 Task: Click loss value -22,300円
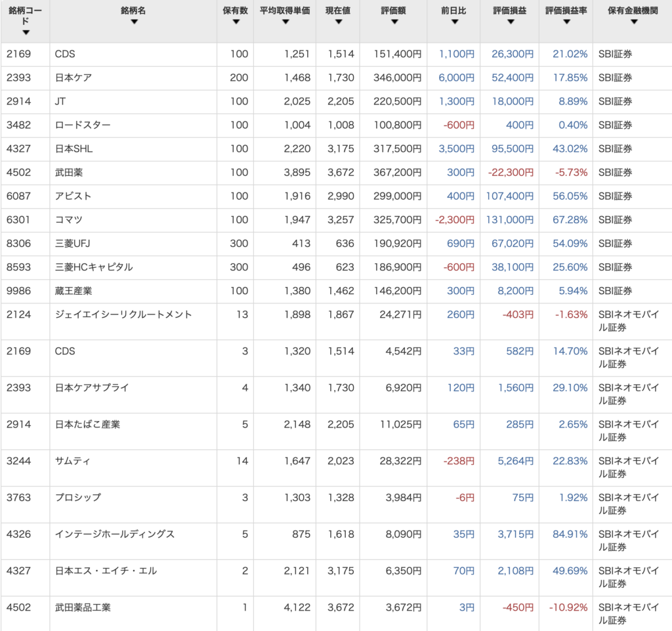click(x=511, y=172)
